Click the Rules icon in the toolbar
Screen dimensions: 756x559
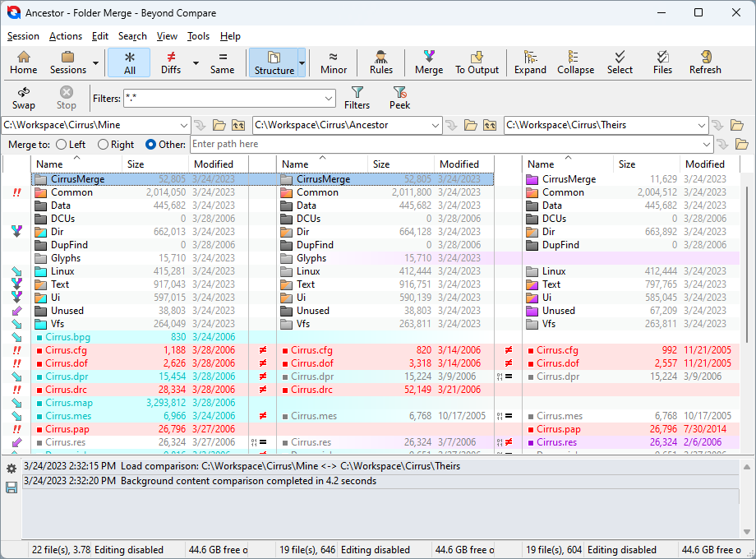click(x=380, y=62)
